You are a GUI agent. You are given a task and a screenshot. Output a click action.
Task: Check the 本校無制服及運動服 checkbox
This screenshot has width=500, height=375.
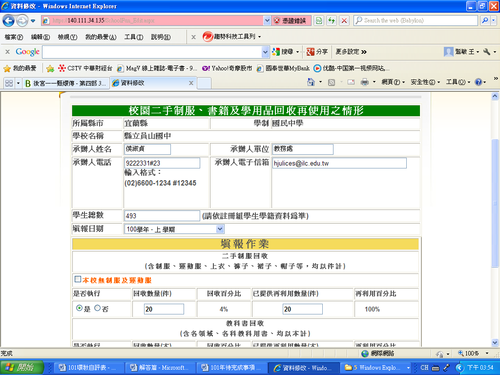tap(77, 279)
